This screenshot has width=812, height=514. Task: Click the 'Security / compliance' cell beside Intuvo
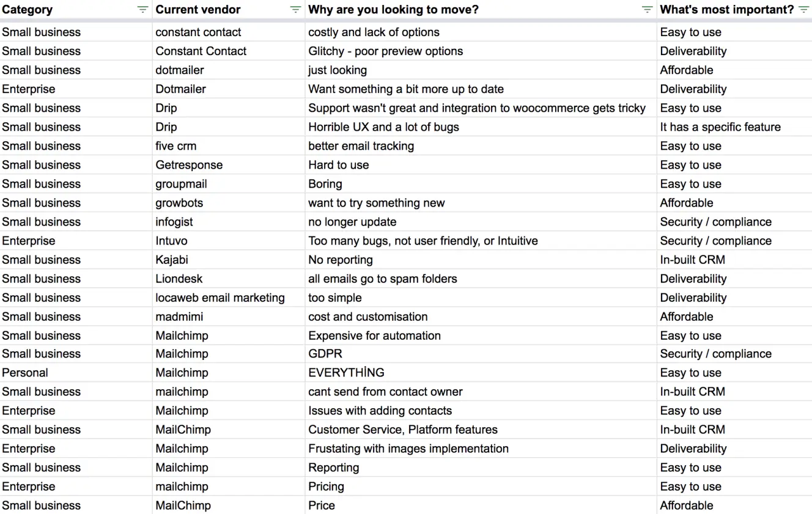click(x=716, y=241)
